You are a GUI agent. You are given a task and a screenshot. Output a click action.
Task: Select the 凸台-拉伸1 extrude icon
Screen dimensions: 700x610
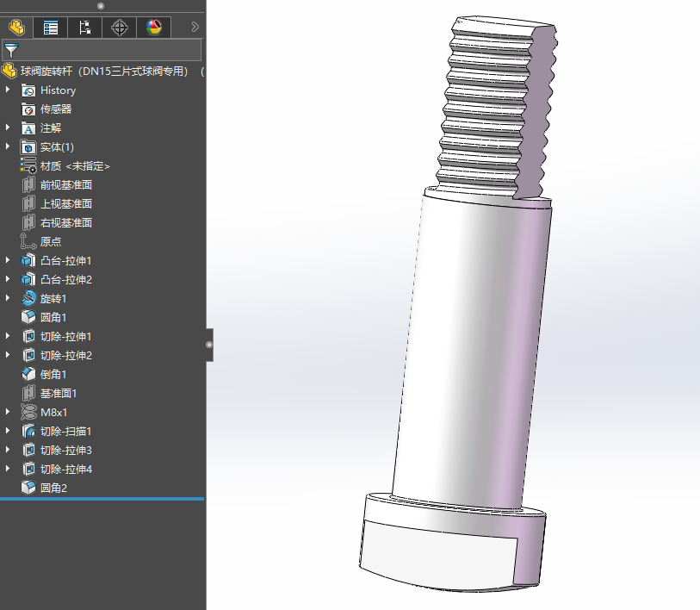[28, 260]
